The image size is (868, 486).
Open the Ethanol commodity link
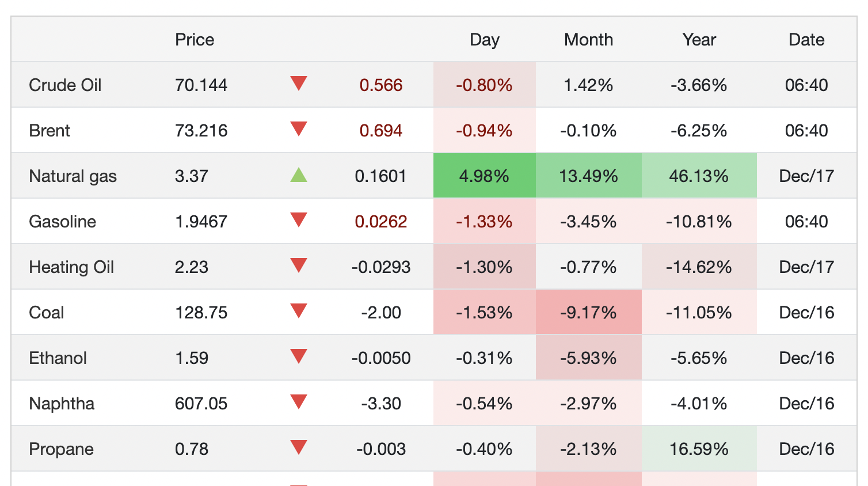click(x=58, y=358)
